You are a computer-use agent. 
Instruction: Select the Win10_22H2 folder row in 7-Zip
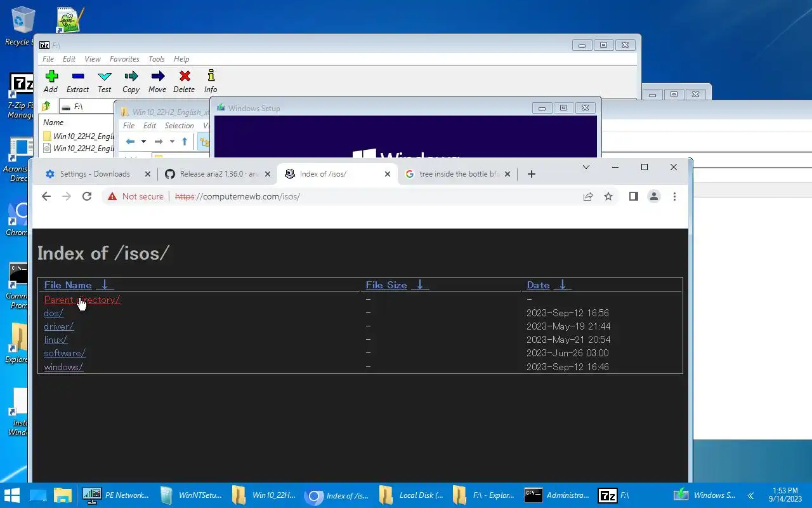click(x=79, y=137)
